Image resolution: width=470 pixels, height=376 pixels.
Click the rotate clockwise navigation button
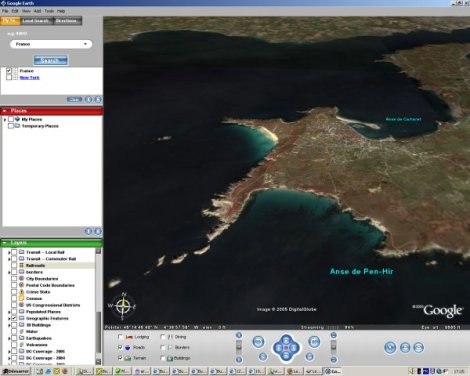pyautogui.click(x=314, y=341)
